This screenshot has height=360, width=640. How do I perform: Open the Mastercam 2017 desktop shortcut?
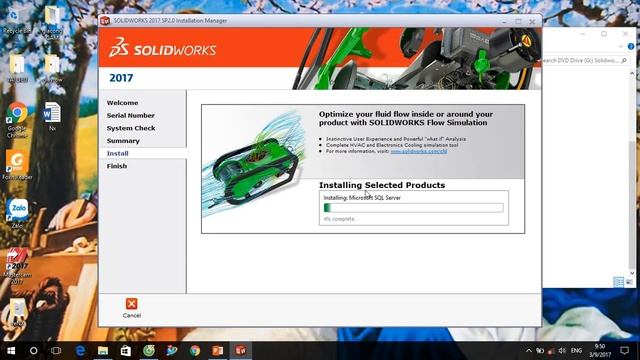(17, 266)
